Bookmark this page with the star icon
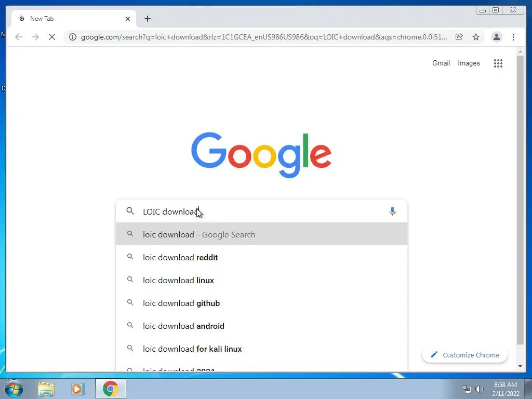 pos(476,37)
